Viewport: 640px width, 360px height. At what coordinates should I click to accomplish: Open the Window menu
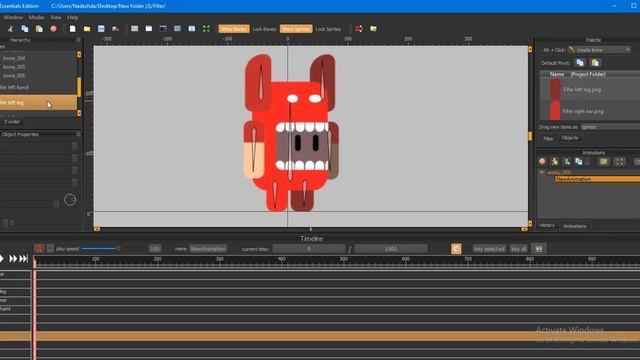pyautogui.click(x=13, y=18)
